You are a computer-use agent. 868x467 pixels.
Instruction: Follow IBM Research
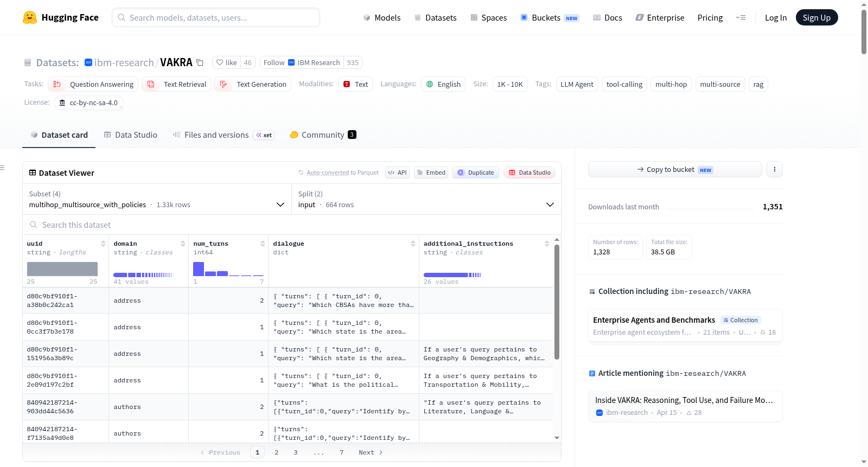point(302,62)
